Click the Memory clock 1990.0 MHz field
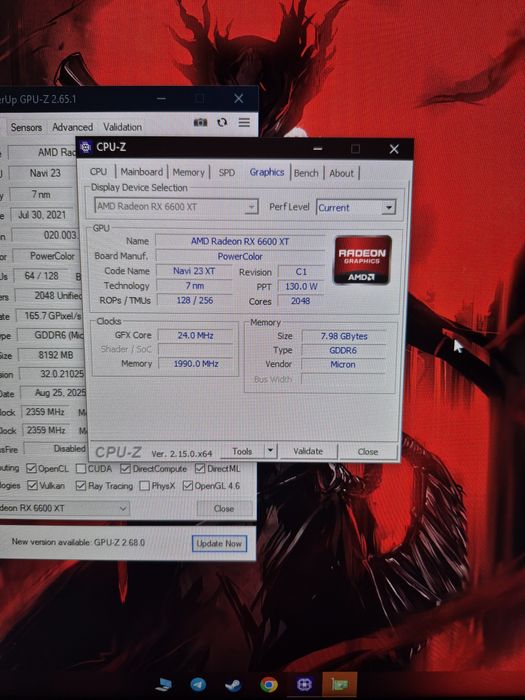This screenshot has width=525, height=700. point(196,364)
